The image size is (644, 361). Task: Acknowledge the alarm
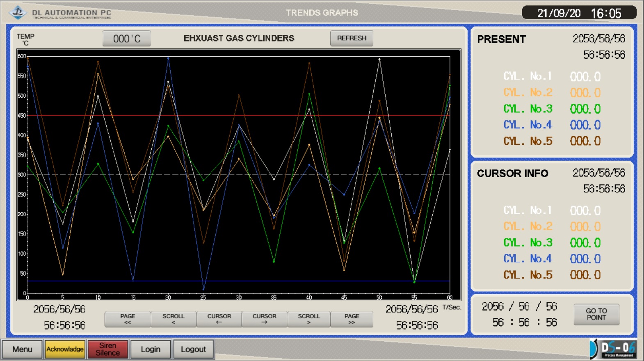(x=65, y=349)
